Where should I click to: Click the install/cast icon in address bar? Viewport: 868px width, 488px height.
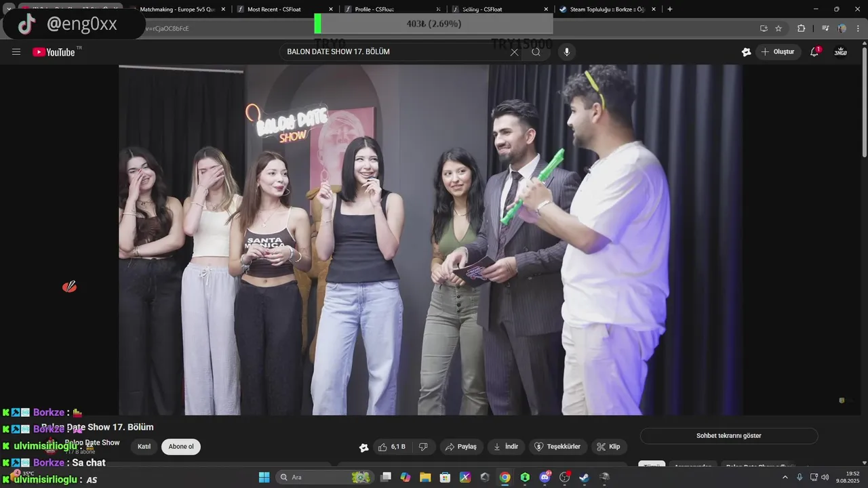coord(764,28)
